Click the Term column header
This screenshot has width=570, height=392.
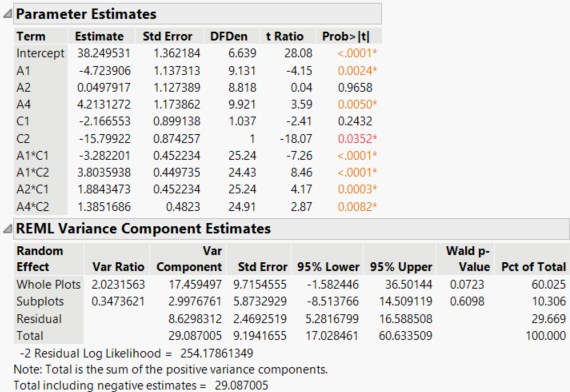click(31, 36)
